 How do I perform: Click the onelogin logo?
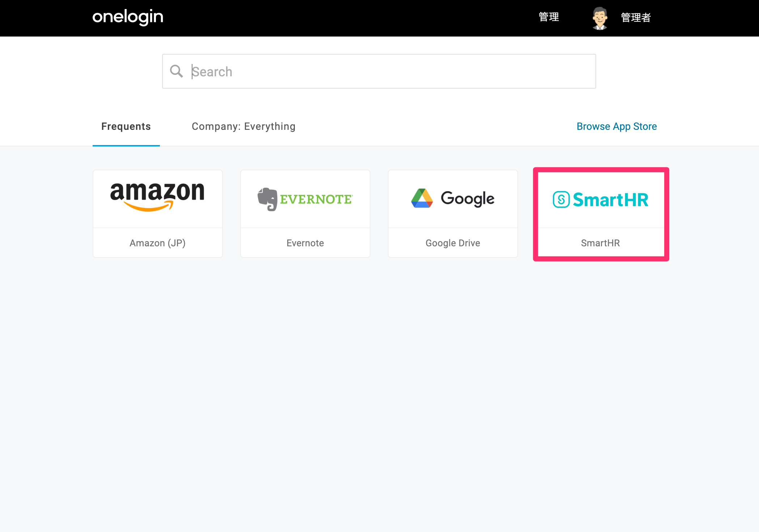pyautogui.click(x=128, y=17)
